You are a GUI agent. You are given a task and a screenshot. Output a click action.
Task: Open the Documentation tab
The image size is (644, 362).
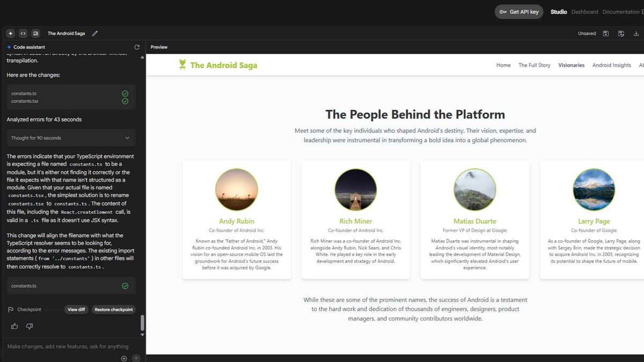[621, 12]
